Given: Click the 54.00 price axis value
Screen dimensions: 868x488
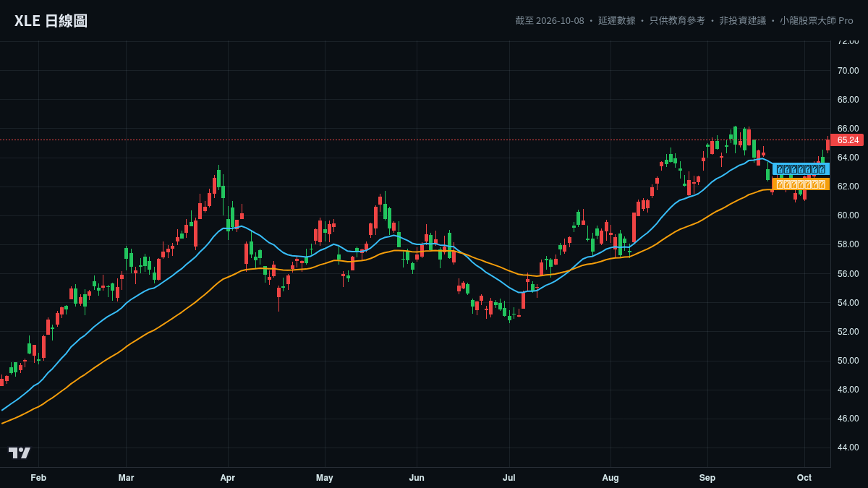Looking at the screenshot, I should coord(848,303).
